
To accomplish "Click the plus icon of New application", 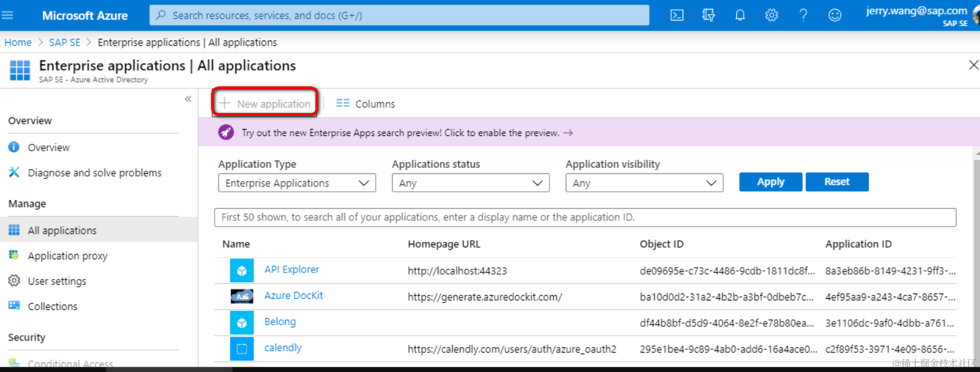I will point(225,103).
